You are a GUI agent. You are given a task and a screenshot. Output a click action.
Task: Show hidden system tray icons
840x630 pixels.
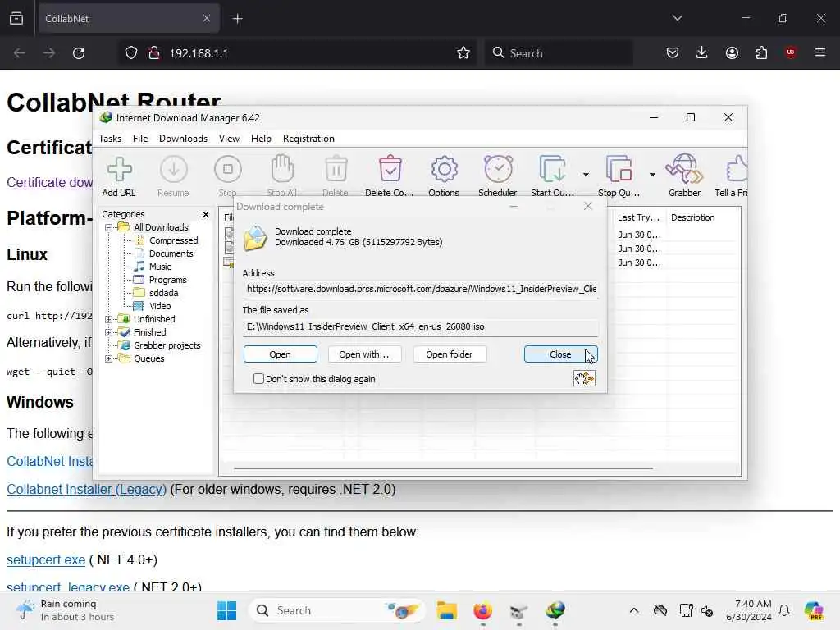click(x=634, y=610)
